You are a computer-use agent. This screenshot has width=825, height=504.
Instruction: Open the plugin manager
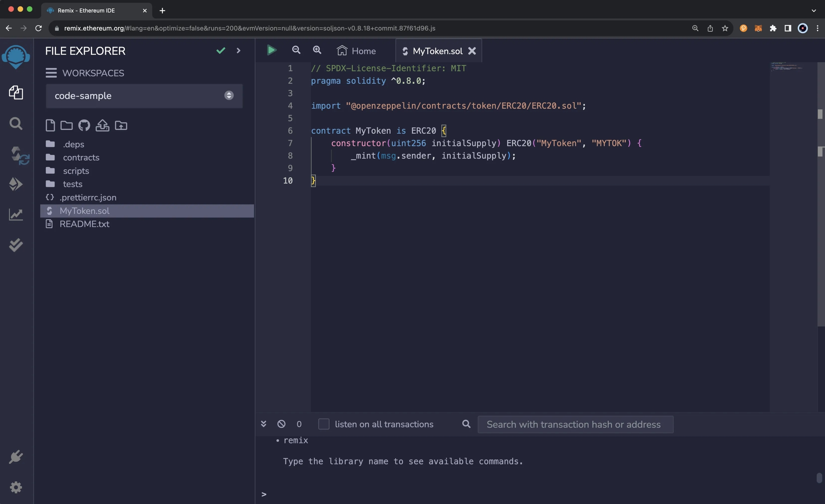point(16,457)
